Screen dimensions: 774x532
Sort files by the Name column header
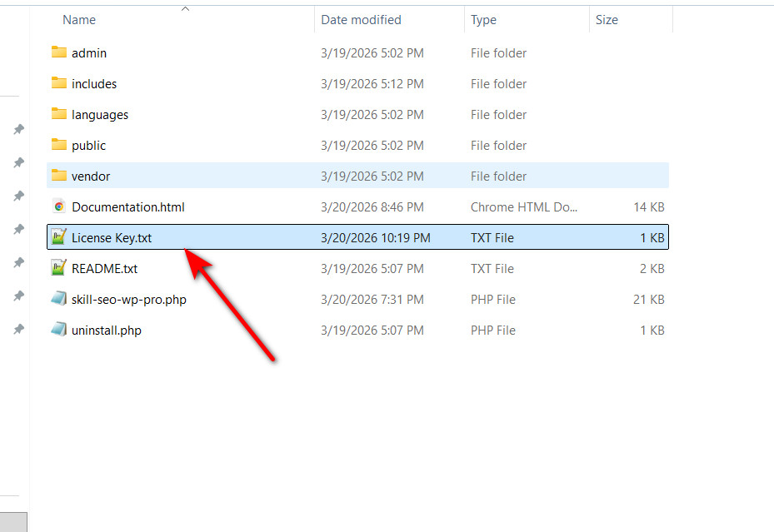(79, 20)
